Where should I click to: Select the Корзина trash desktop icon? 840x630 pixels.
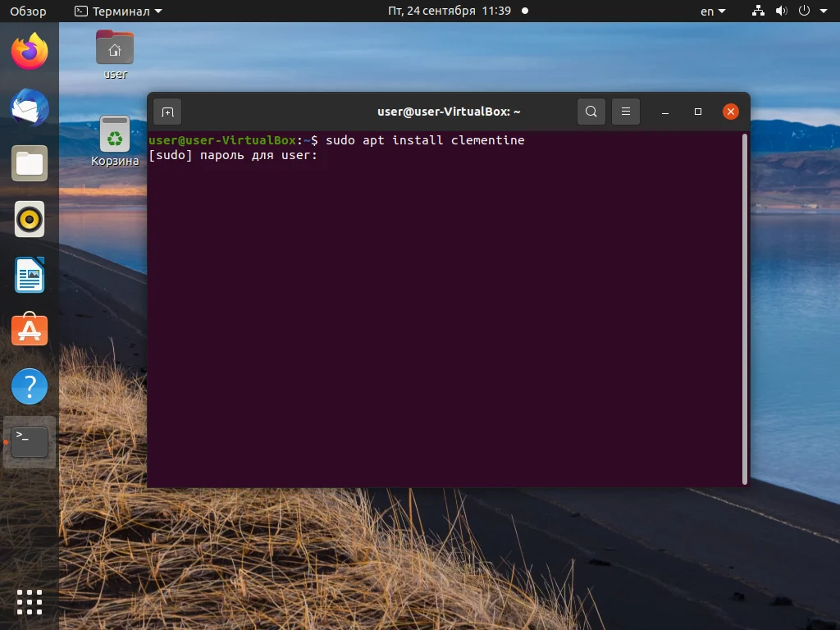115,141
